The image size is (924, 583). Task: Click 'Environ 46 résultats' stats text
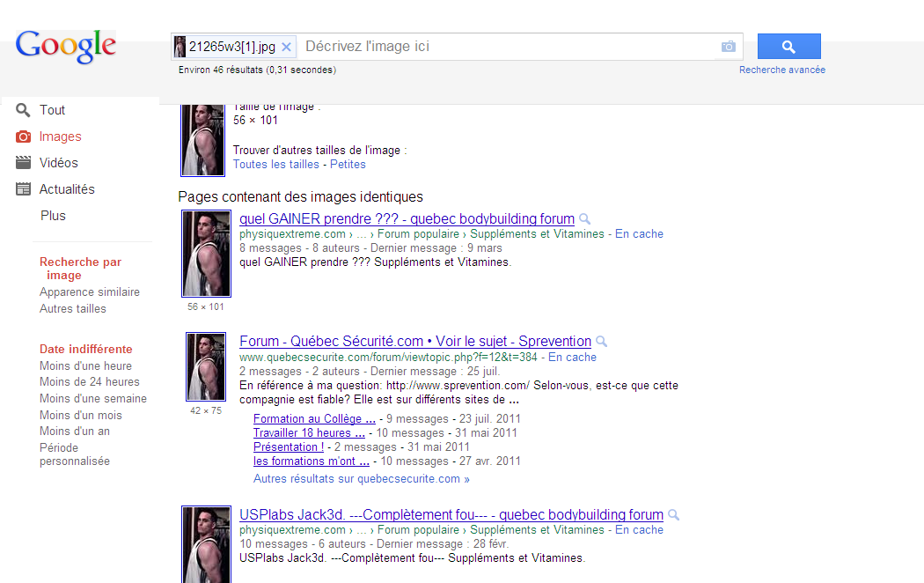coord(257,70)
